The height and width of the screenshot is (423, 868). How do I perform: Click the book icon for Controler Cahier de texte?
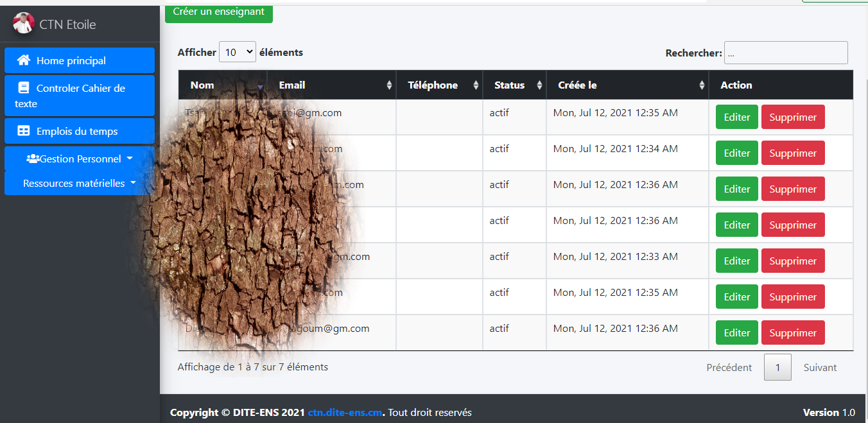24,88
